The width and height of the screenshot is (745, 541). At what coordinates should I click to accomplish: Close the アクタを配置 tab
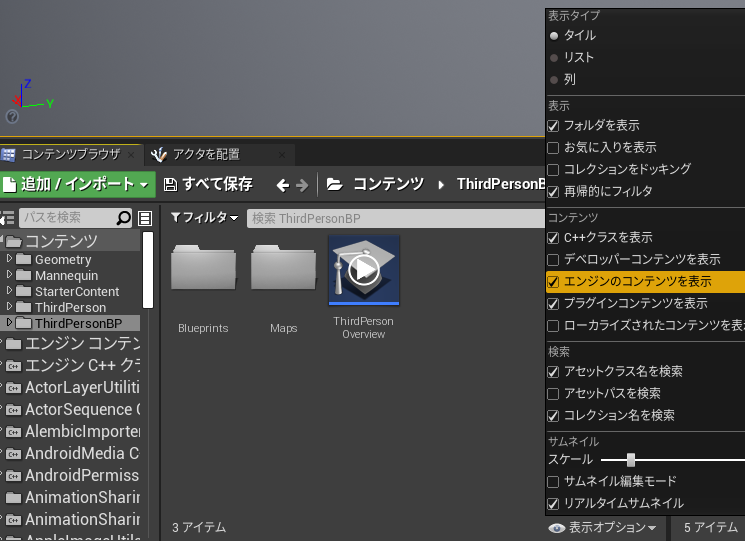click(x=282, y=155)
